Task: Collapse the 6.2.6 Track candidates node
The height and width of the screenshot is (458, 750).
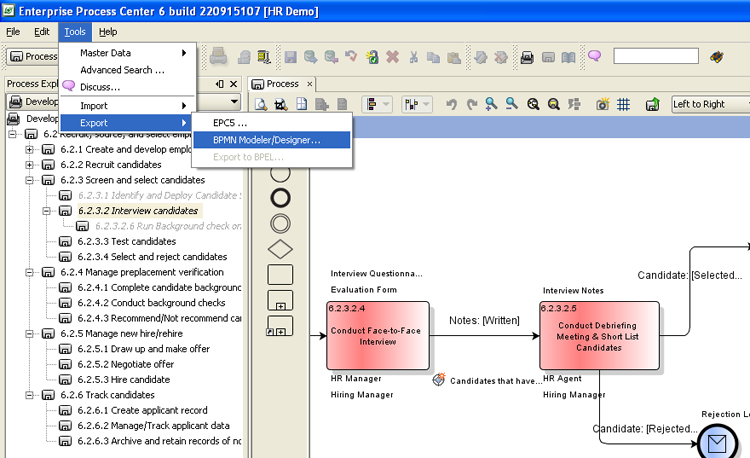Action: pyautogui.click(x=30, y=395)
